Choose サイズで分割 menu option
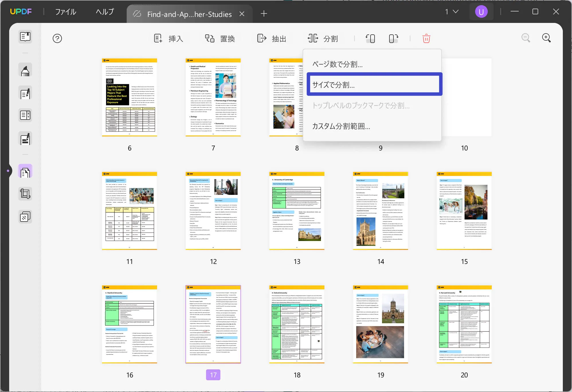The height and width of the screenshot is (392, 572). pyautogui.click(x=374, y=84)
